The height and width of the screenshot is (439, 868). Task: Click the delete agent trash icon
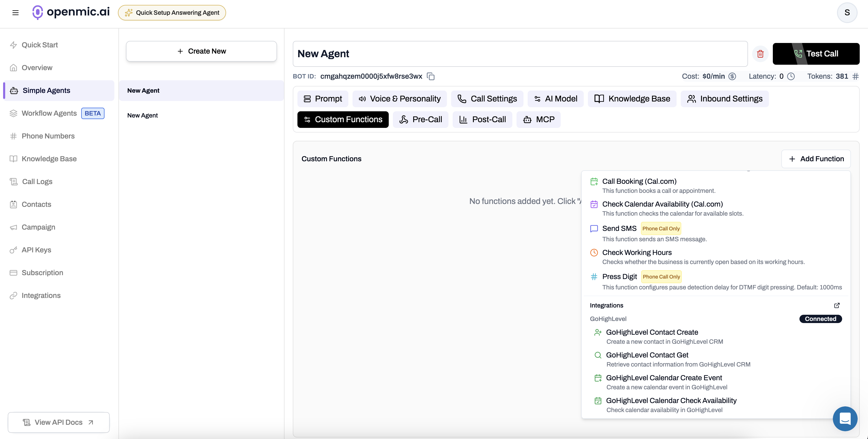click(x=760, y=54)
